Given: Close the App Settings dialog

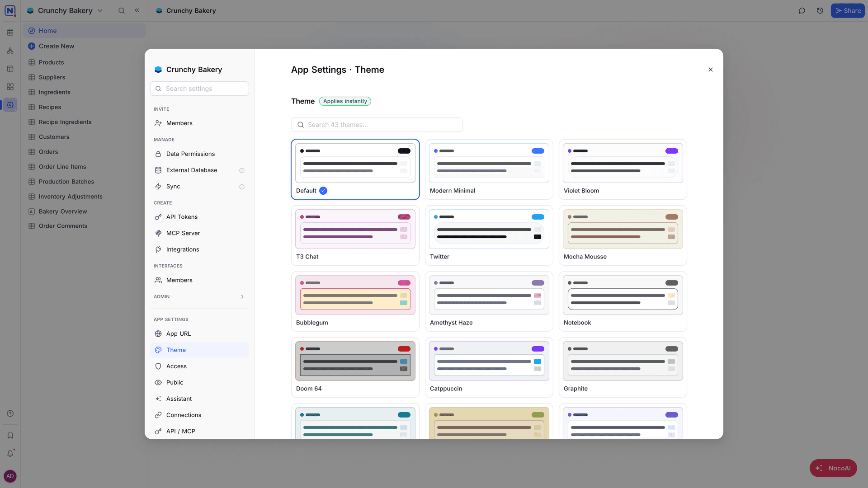Looking at the screenshot, I should 711,70.
